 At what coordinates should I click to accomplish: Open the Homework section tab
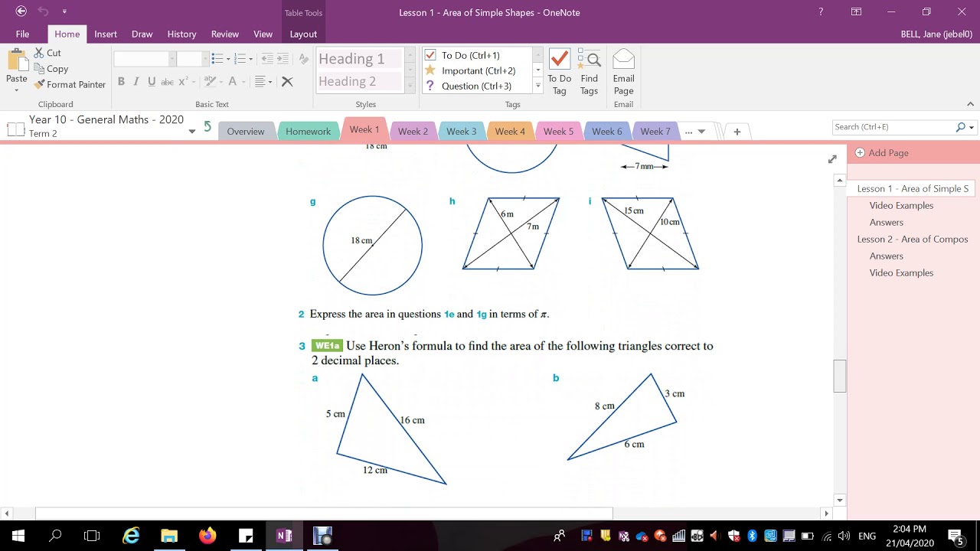coord(308,131)
